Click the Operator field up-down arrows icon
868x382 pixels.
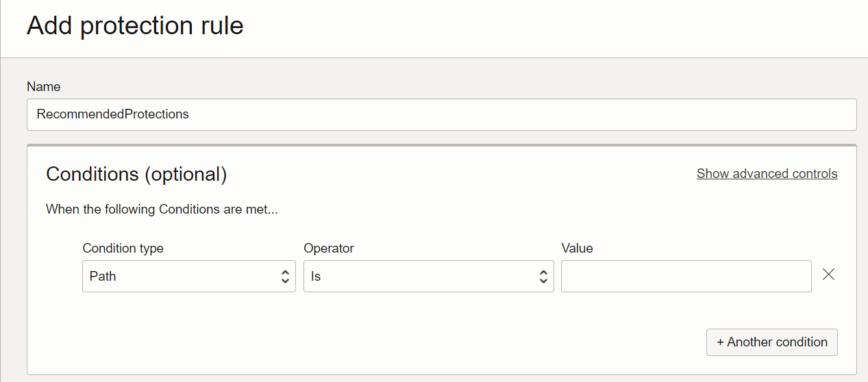[543, 277]
